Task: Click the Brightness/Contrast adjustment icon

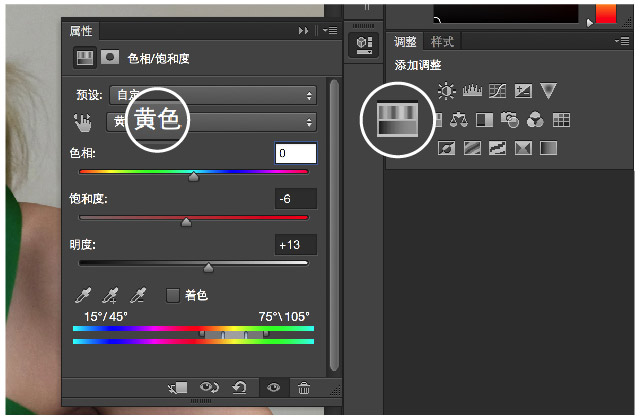Action: pos(446,91)
